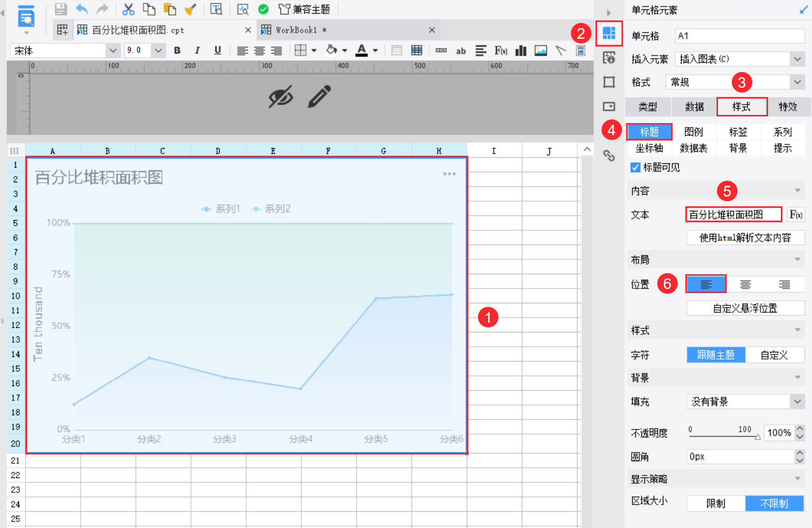Apply underline formatting
Viewport: 812px width, 528px height.
coord(218,50)
